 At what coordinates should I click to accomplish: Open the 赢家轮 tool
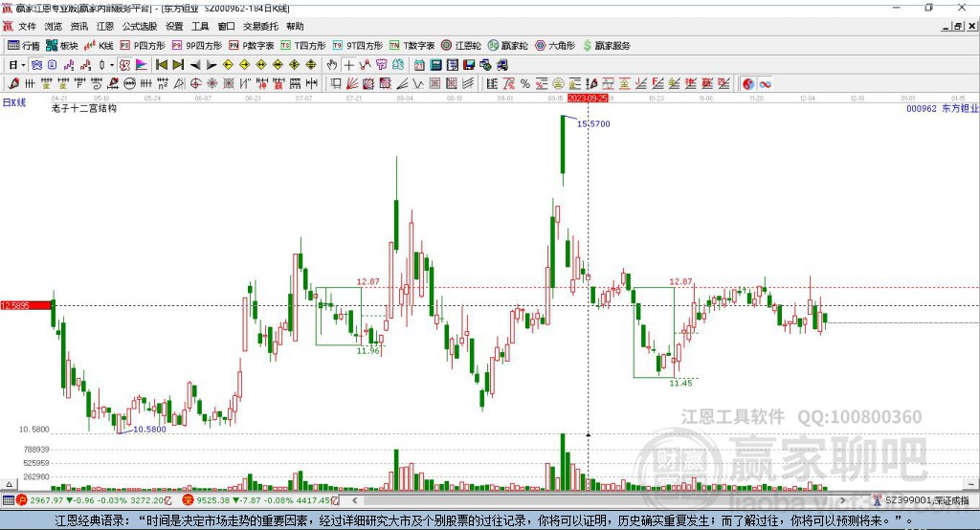point(507,46)
